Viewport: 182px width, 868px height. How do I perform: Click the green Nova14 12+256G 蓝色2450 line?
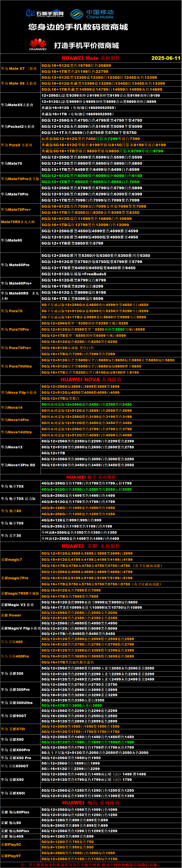(87, 404)
